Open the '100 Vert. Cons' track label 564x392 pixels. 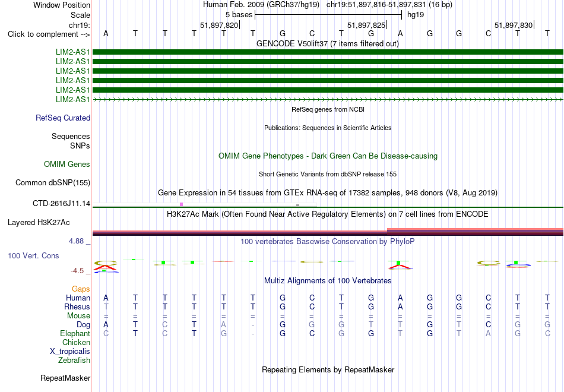point(33,255)
